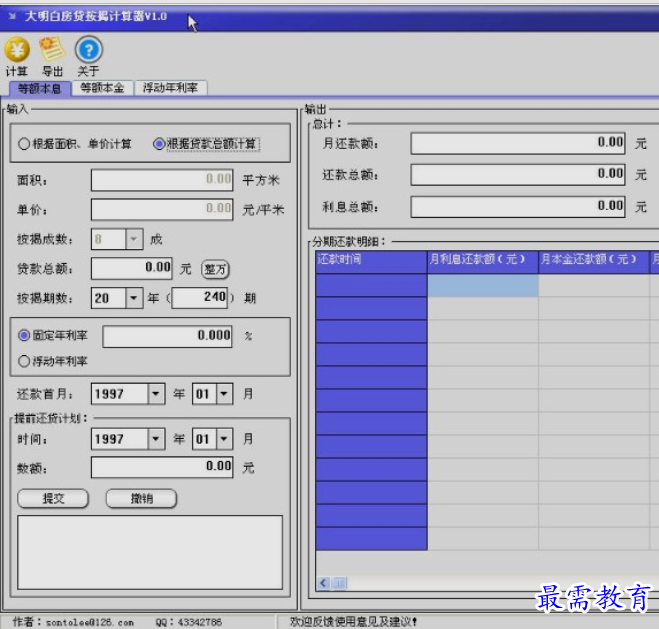Select the highlighted first interest cell
Screen dimensions: 659x629
[x=483, y=285]
